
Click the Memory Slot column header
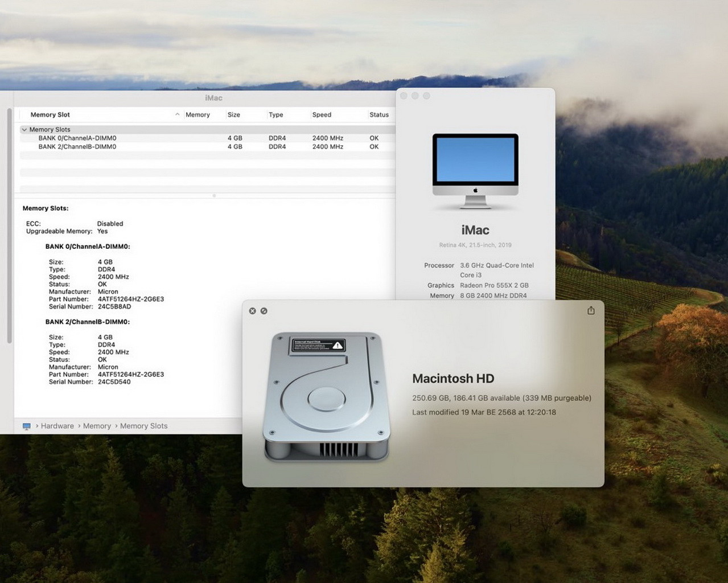pyautogui.click(x=50, y=114)
